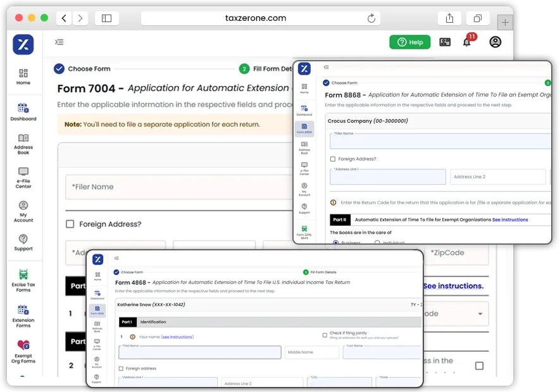Open See instructions link in Part II
The height and width of the screenshot is (392, 560).
(x=509, y=220)
